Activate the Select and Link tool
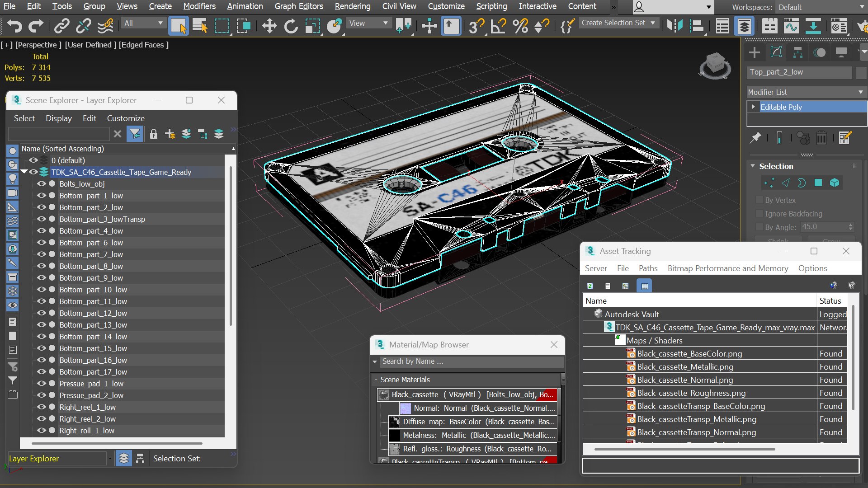 [61, 26]
